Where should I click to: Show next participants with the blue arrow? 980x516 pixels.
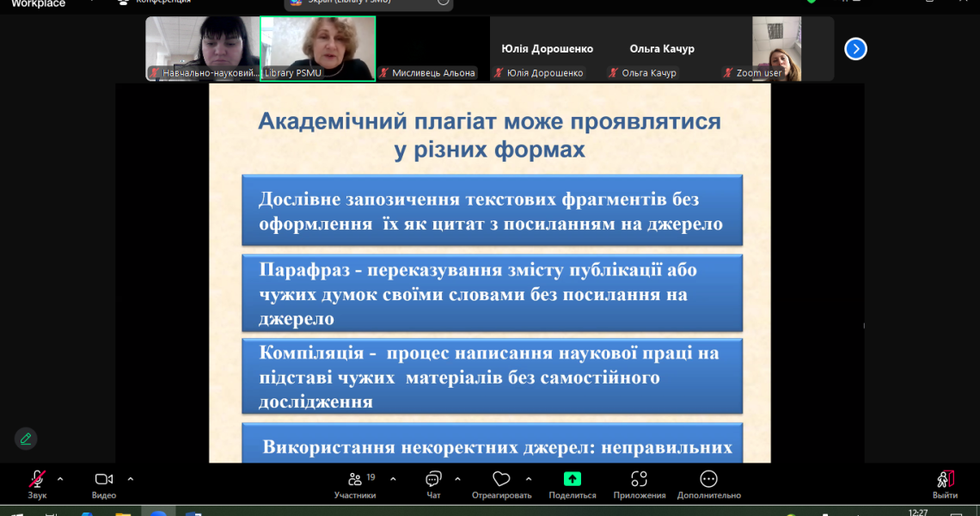pos(855,49)
